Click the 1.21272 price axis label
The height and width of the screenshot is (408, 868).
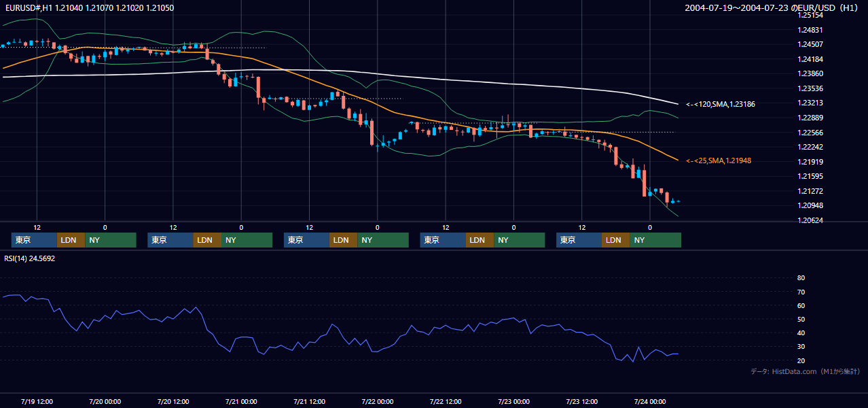click(810, 191)
